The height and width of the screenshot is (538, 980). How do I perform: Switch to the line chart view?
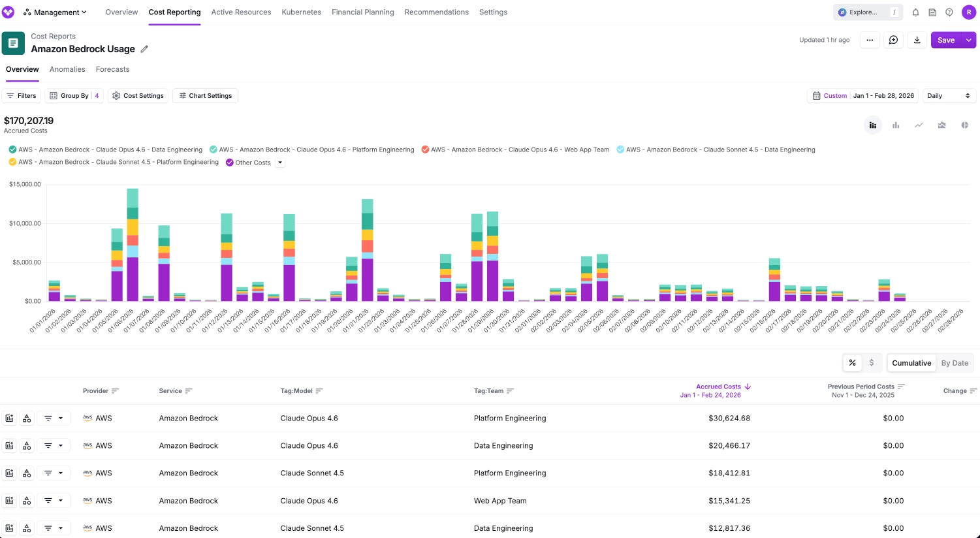pyautogui.click(x=919, y=125)
